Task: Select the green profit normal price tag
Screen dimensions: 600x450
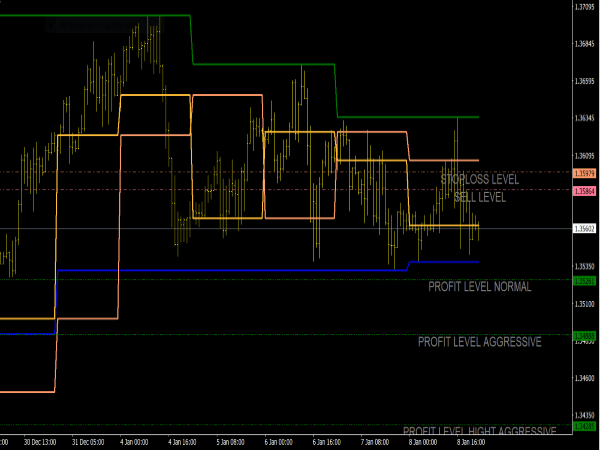Action: click(x=585, y=281)
